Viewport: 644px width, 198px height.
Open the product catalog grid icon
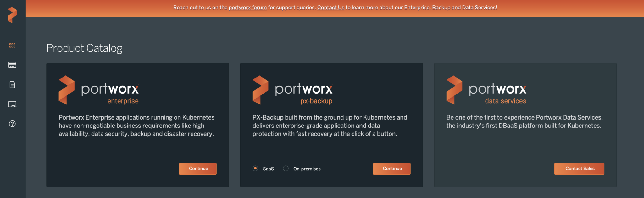pyautogui.click(x=12, y=45)
